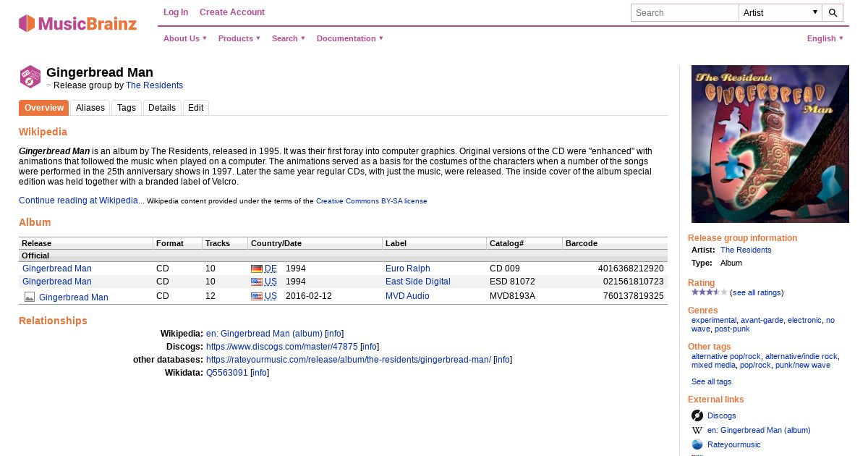Click the Euro Ralph label link
868x456 pixels.
(x=408, y=269)
